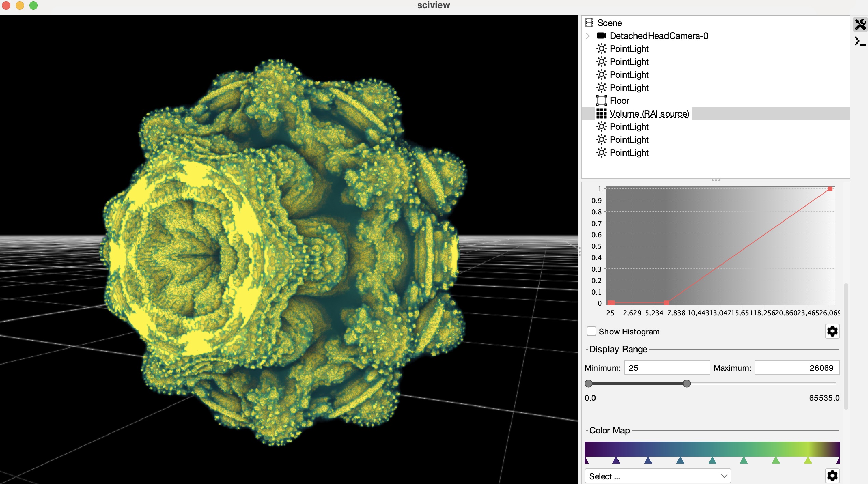
Task: Click the camera icon for DetachedHeadCamera-0
Action: click(x=601, y=35)
